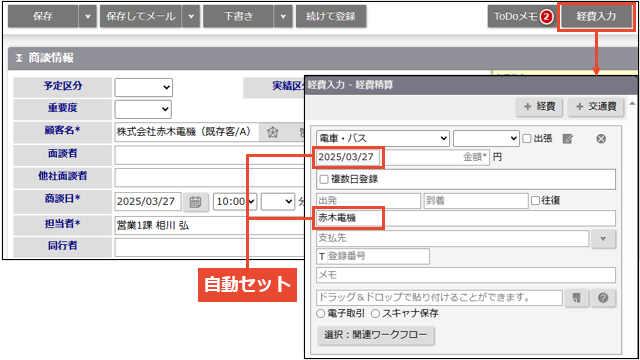Click the 続けて登録 button
Viewport: 640px width, 360px height.
(331, 16)
